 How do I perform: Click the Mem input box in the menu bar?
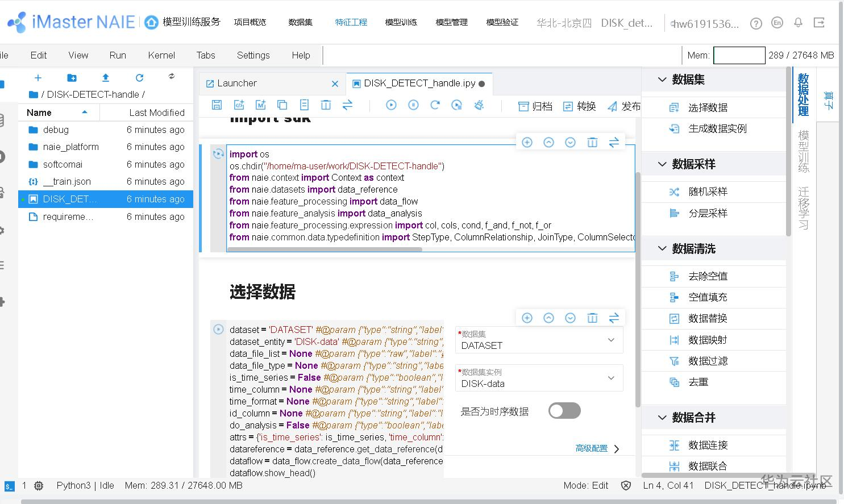pos(739,55)
